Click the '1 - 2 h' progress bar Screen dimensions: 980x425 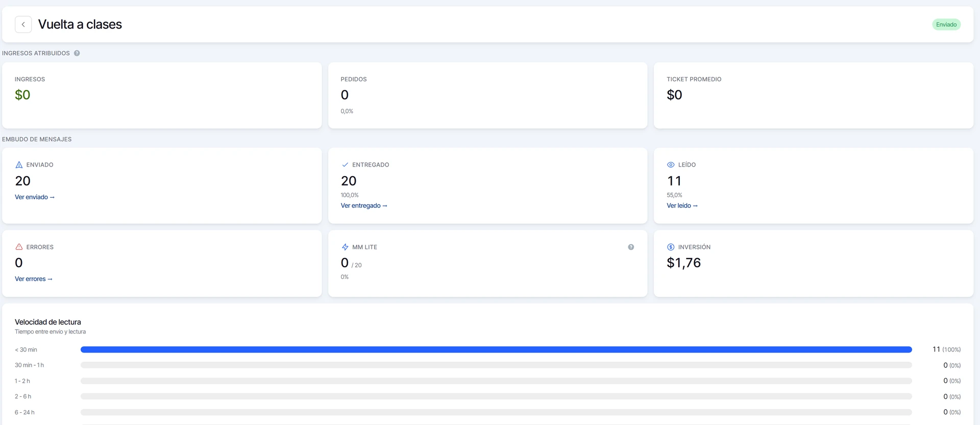[x=496, y=381]
